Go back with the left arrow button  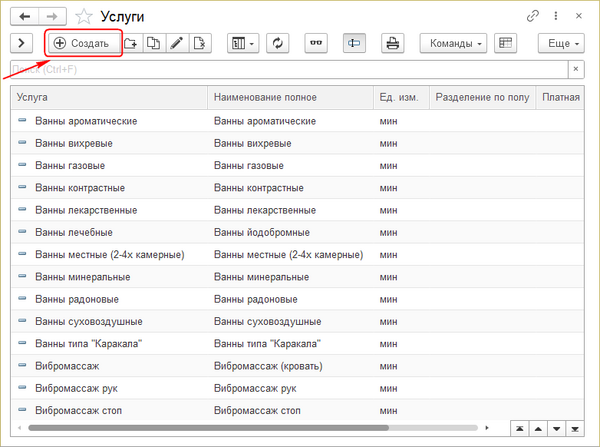[x=25, y=16]
